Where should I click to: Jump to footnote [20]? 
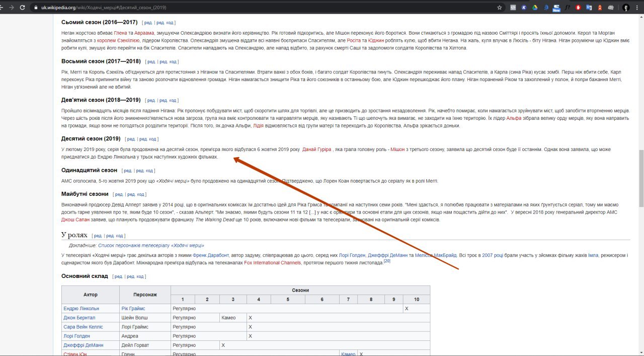(387, 261)
